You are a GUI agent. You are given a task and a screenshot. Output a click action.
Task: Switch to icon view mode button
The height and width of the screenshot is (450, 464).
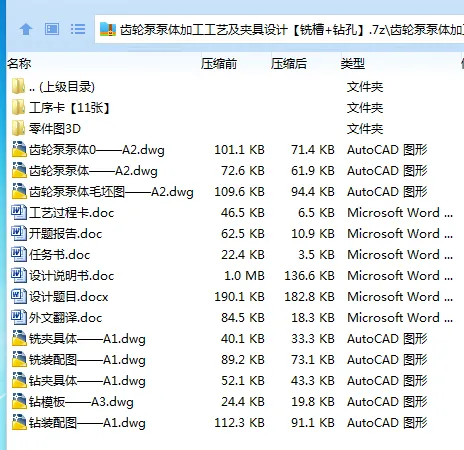[52, 29]
